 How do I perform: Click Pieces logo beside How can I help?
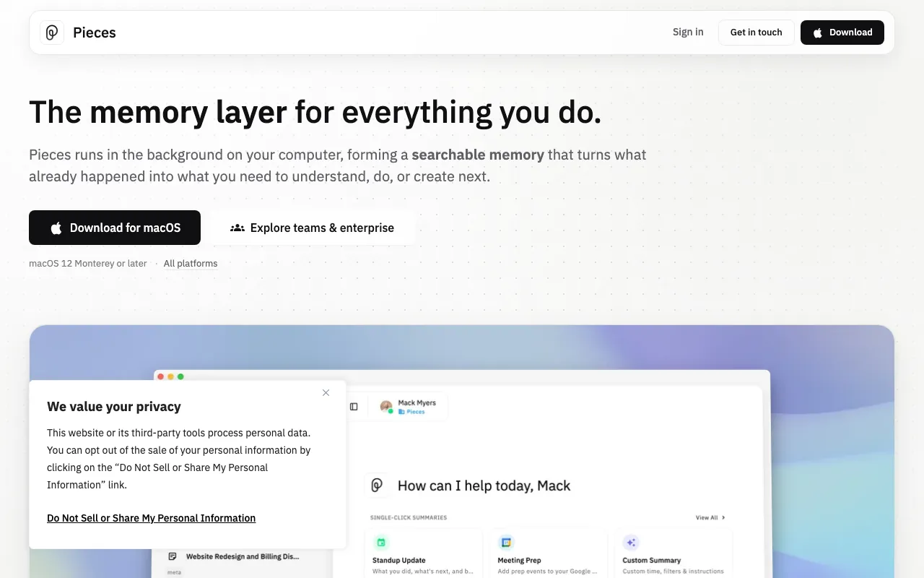pos(376,486)
